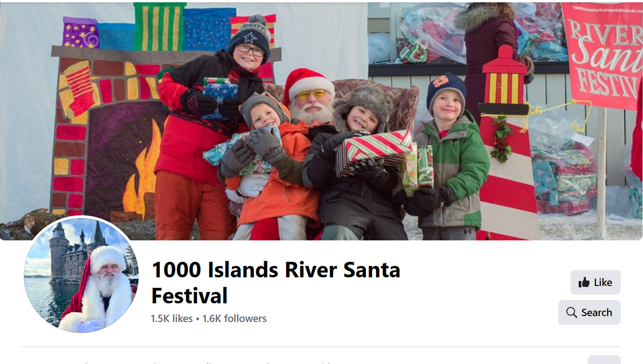The width and height of the screenshot is (643, 364).
Task: Click the 1.5K likes link
Action: pos(172,318)
